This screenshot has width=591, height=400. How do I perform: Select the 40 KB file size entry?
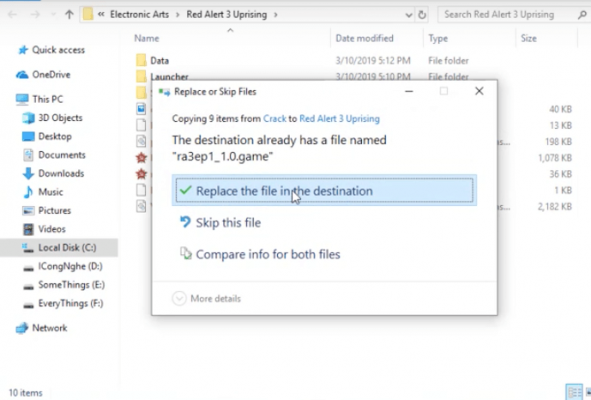pyautogui.click(x=560, y=109)
